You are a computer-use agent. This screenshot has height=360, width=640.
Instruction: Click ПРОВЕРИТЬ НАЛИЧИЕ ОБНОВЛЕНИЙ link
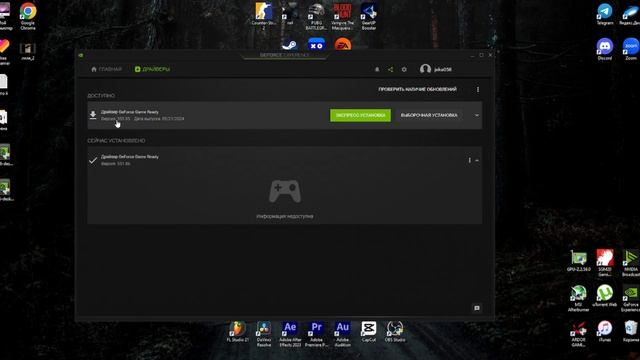pyautogui.click(x=417, y=89)
